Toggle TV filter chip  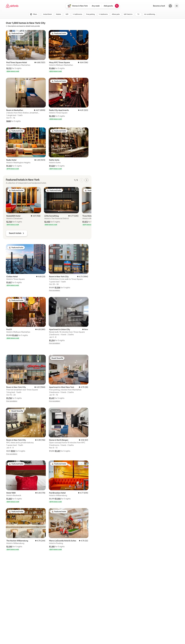tap(138, 14)
